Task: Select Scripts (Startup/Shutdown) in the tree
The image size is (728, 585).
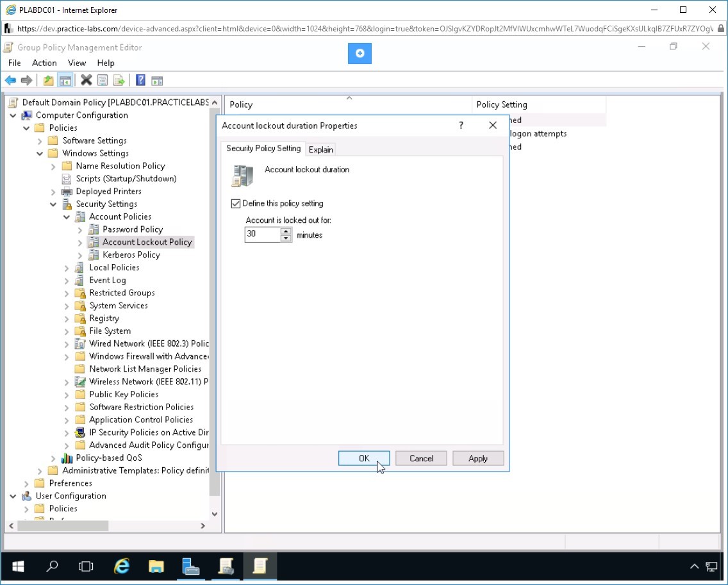Action: click(126, 179)
